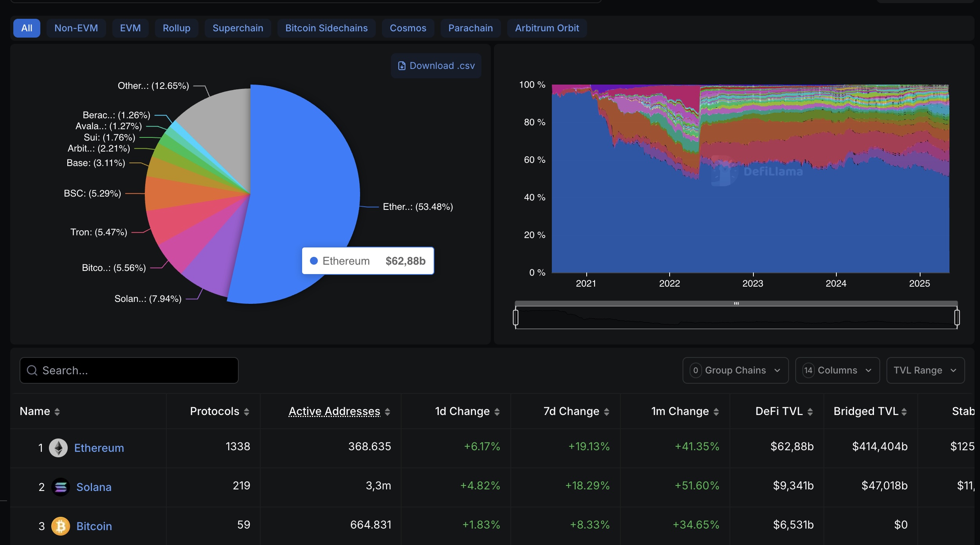Expand the Columns dropdown
The image size is (980, 545).
(837, 370)
